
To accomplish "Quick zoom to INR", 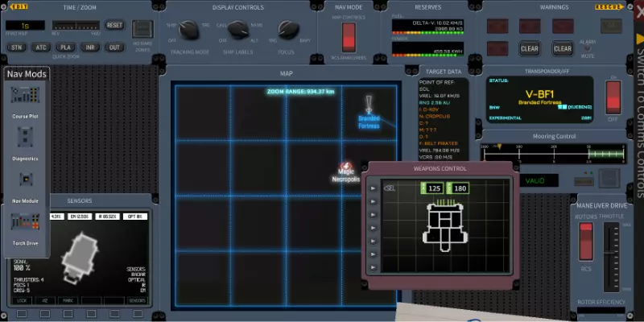I will pyautogui.click(x=90, y=47).
